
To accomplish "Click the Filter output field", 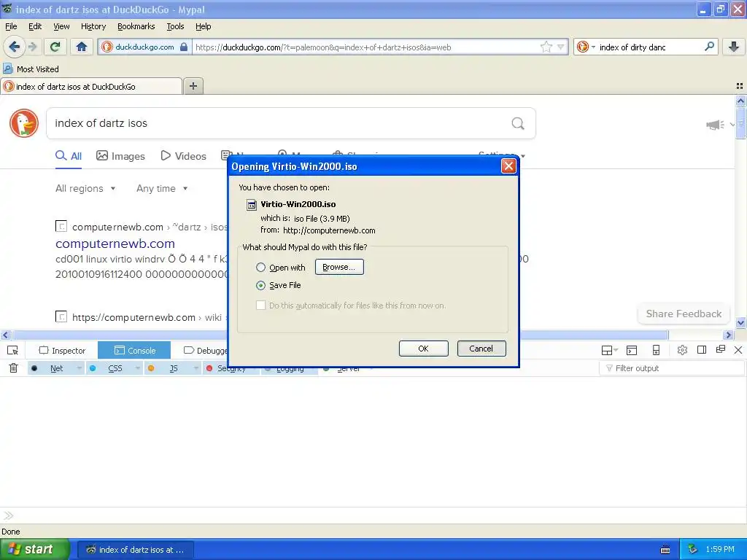I will (672, 368).
